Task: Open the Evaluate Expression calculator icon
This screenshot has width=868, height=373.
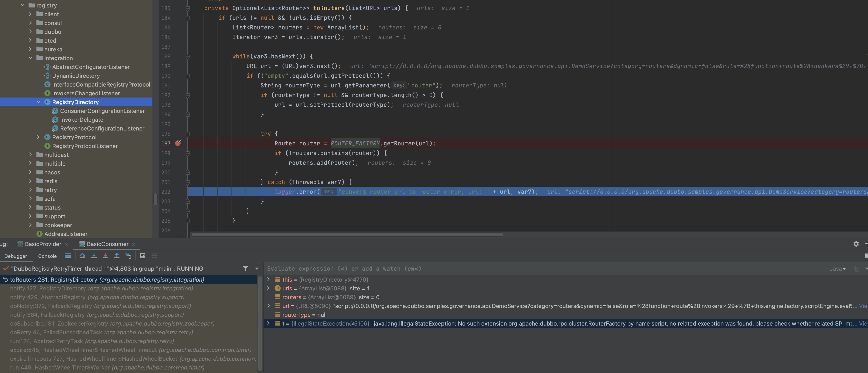Action: pos(143,256)
